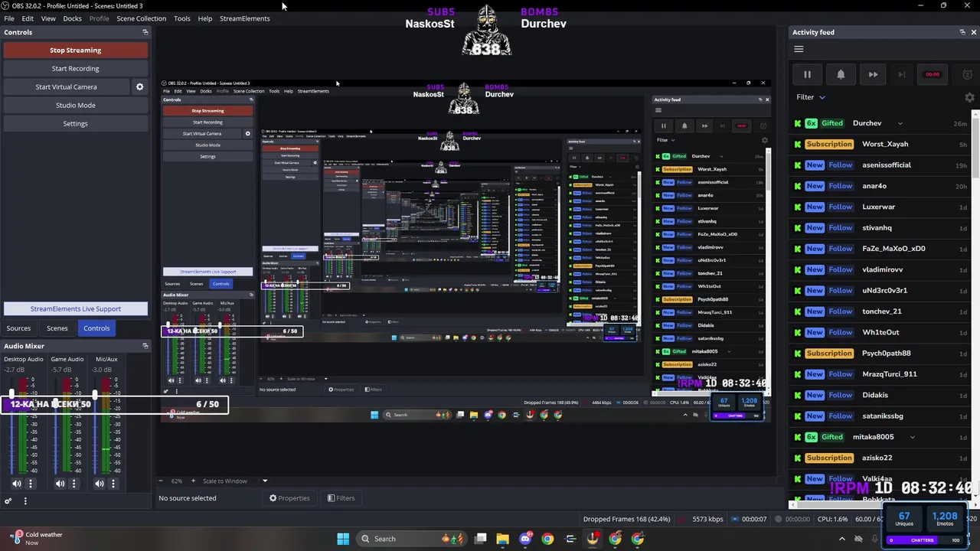Screen dimensions: 980x551
Task: Mute Desktop Audio channel
Action: pyautogui.click(x=17, y=484)
